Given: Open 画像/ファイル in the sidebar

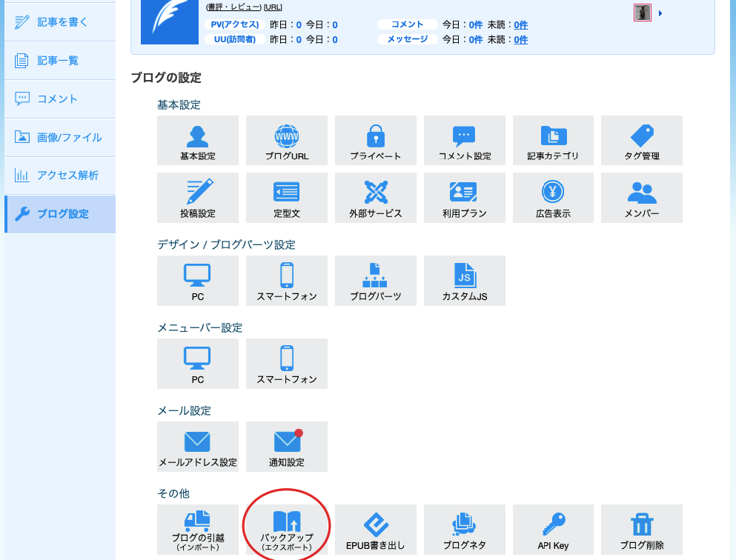Looking at the screenshot, I should pyautogui.click(x=60, y=138).
